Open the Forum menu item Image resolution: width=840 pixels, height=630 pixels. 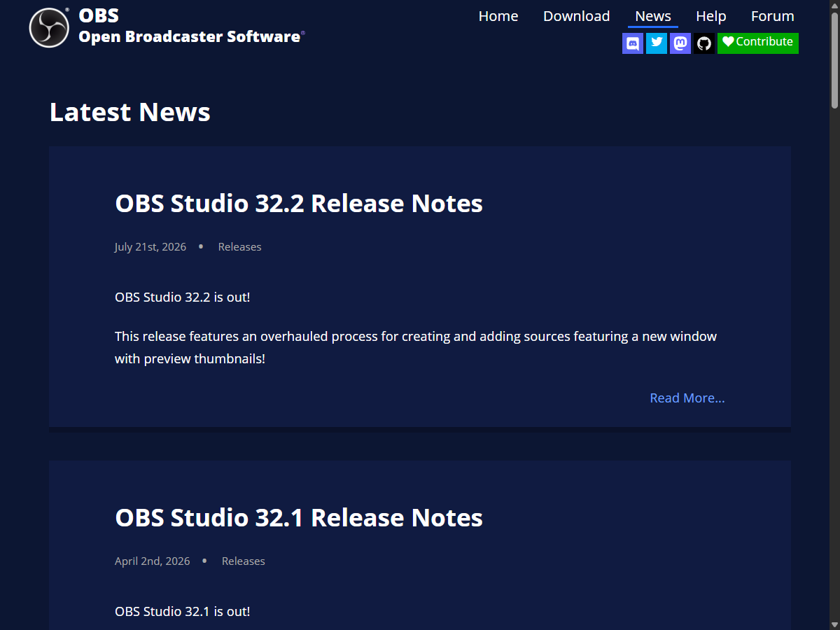click(773, 16)
